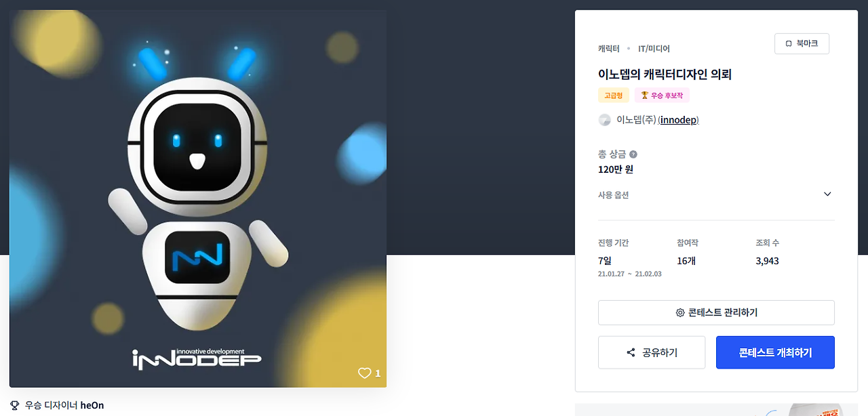This screenshot has width=868, height=416.
Task: Click the help question mark next to 총 상금
Action: [633, 154]
